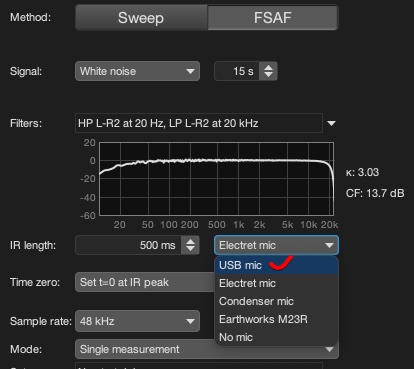Click the 500 ms IR length field
Image resolution: width=414 pixels, height=369 pixels.
pyautogui.click(x=128, y=245)
